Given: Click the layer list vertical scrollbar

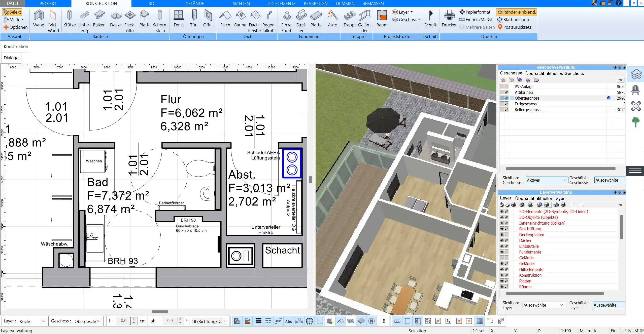Looking at the screenshot, I should [x=621, y=227].
